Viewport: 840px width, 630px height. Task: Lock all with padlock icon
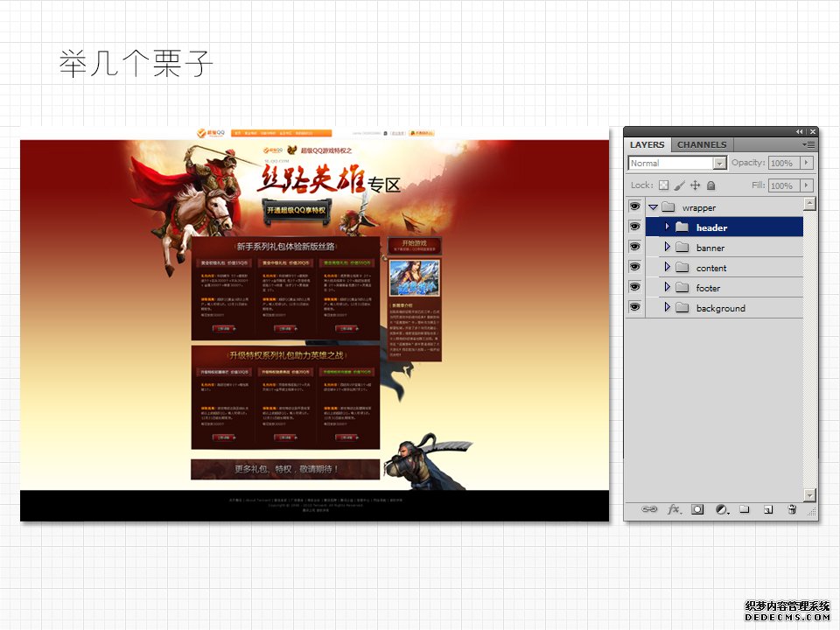coord(710,185)
